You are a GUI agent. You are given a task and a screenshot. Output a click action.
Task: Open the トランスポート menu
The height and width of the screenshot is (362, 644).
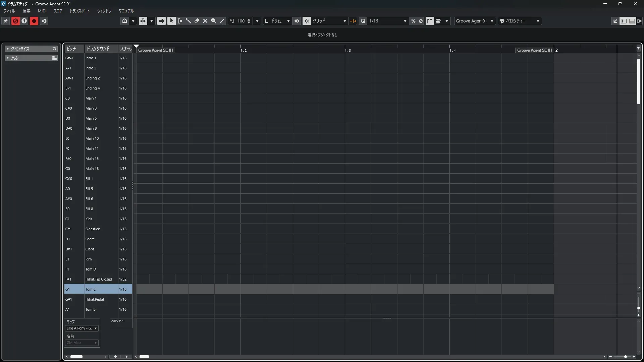(x=79, y=11)
